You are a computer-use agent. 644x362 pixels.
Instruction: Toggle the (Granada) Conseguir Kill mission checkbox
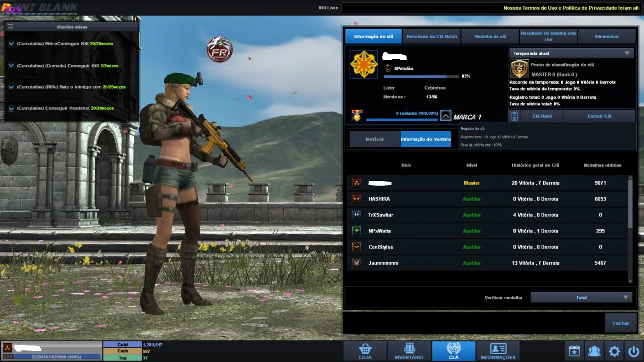pyautogui.click(x=11, y=65)
